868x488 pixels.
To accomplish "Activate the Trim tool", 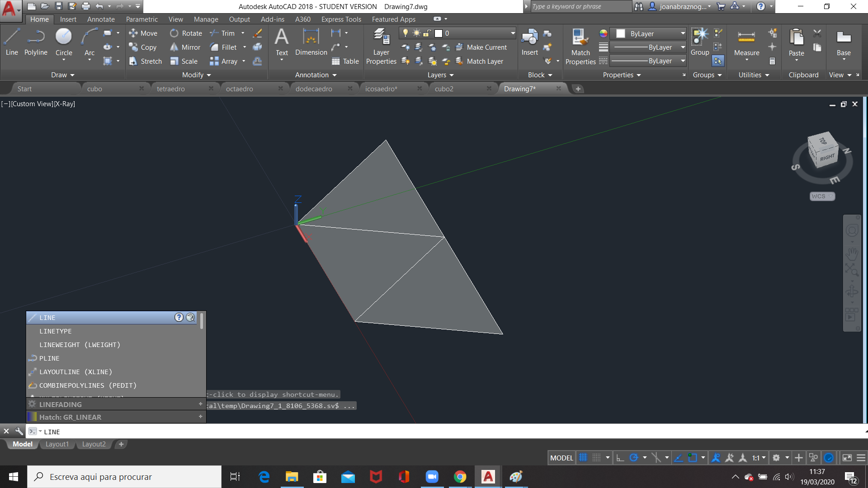I will tap(222, 33).
